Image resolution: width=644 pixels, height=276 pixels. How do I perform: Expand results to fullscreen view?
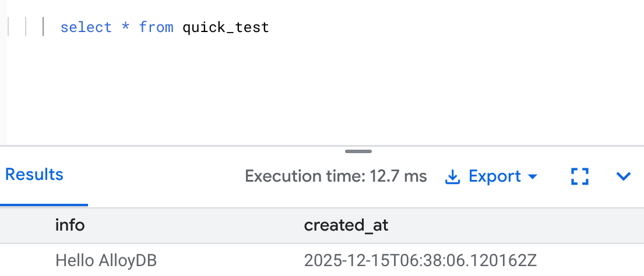pos(580,176)
